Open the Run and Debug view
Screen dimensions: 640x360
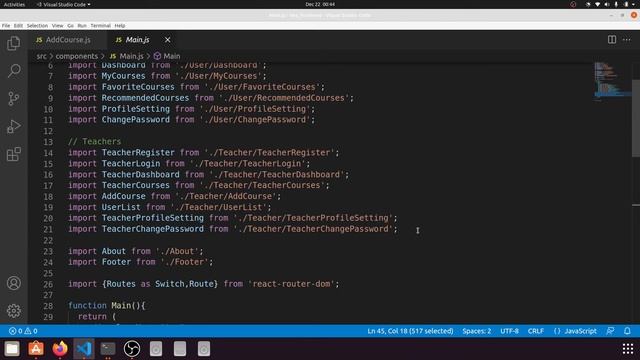[x=13, y=126]
